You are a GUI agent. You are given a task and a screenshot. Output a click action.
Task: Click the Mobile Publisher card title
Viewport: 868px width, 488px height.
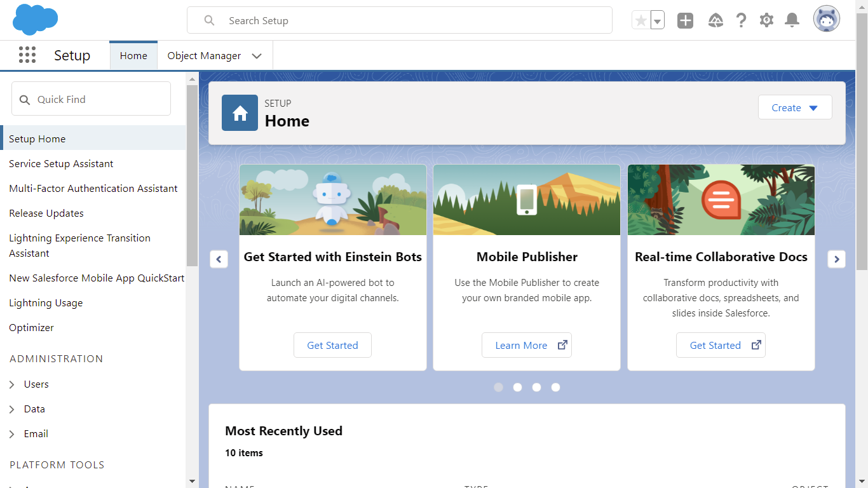tap(527, 257)
